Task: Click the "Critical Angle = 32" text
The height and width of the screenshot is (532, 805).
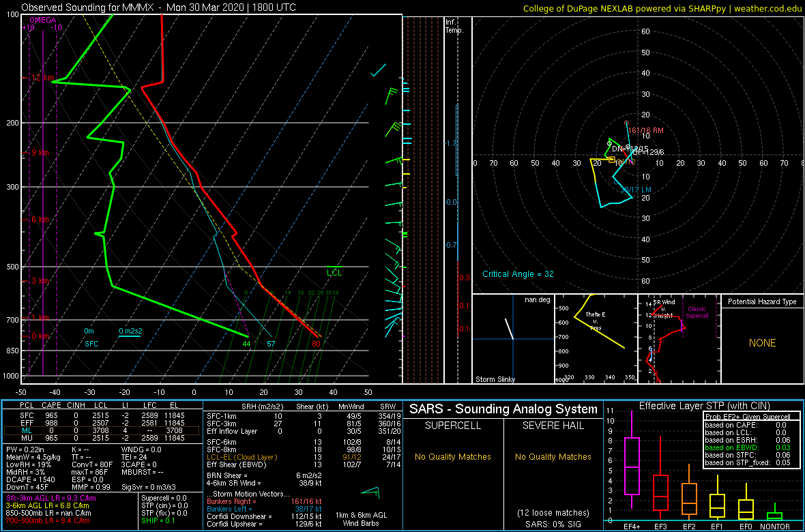Action: click(518, 274)
